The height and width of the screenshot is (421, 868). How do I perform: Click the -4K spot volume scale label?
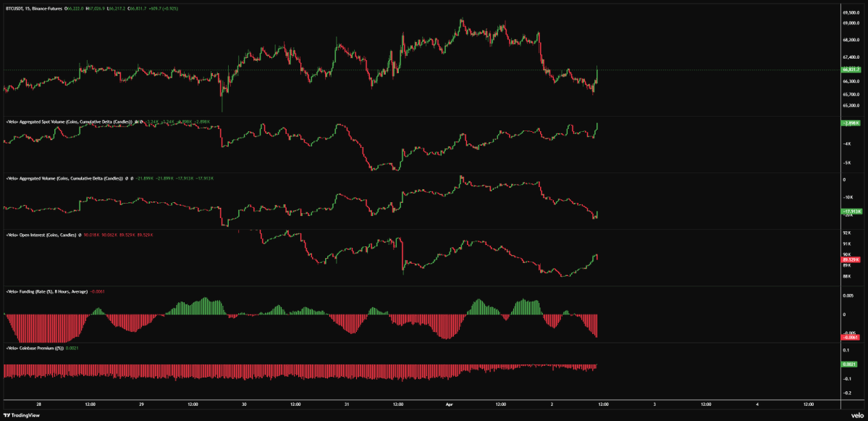point(846,145)
